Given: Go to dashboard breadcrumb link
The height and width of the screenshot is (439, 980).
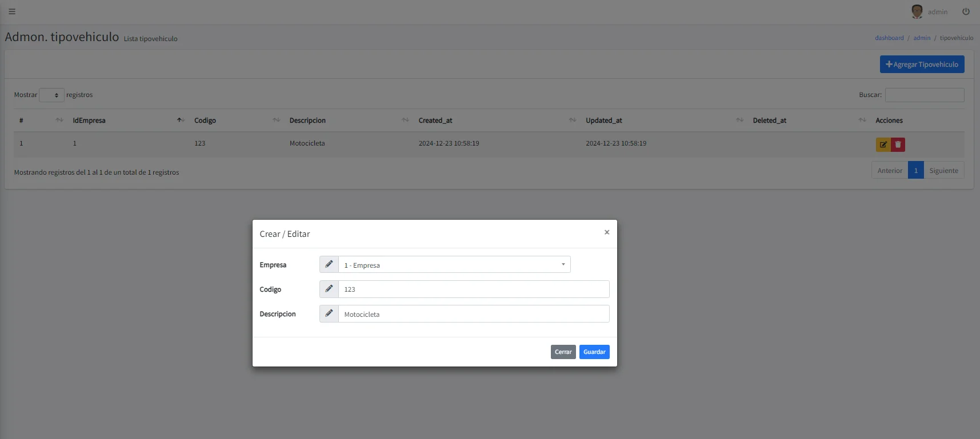Looking at the screenshot, I should (889, 38).
